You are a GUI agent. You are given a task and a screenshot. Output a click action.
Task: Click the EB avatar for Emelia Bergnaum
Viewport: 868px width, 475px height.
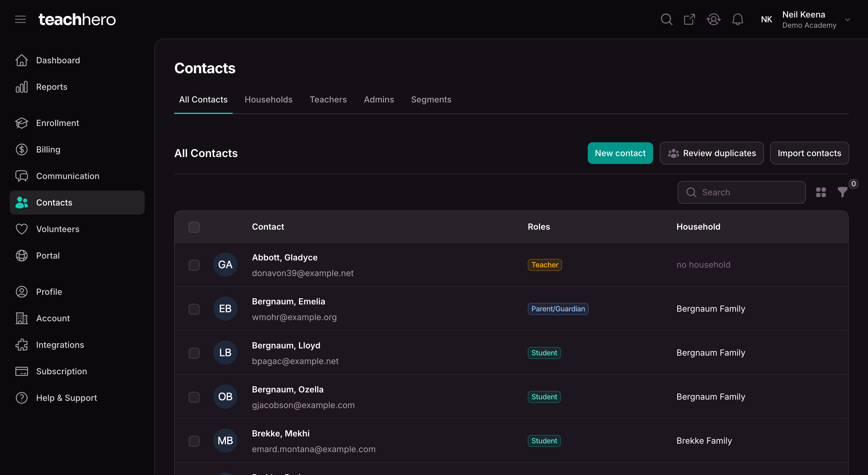coord(225,309)
